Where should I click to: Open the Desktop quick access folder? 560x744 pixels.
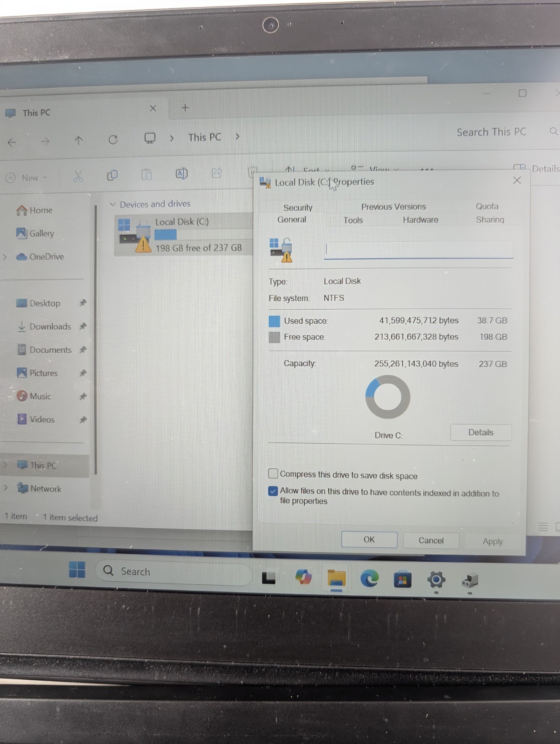[38, 303]
